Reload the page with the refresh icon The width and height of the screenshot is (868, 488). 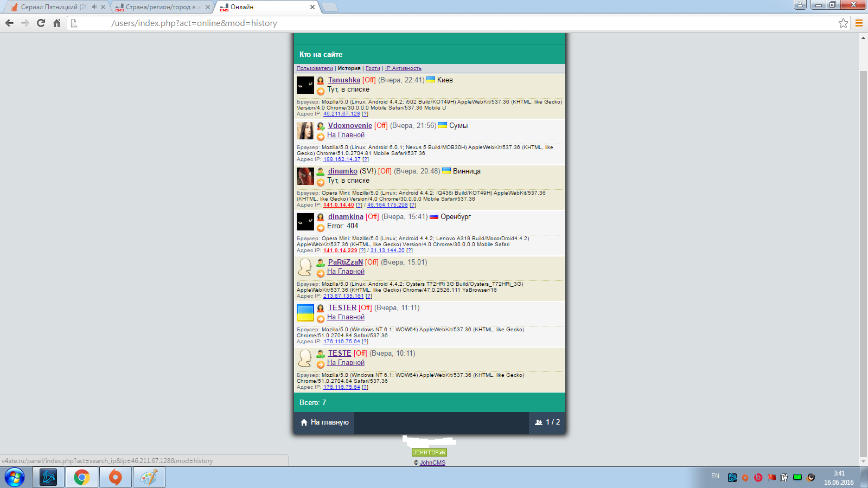[41, 23]
